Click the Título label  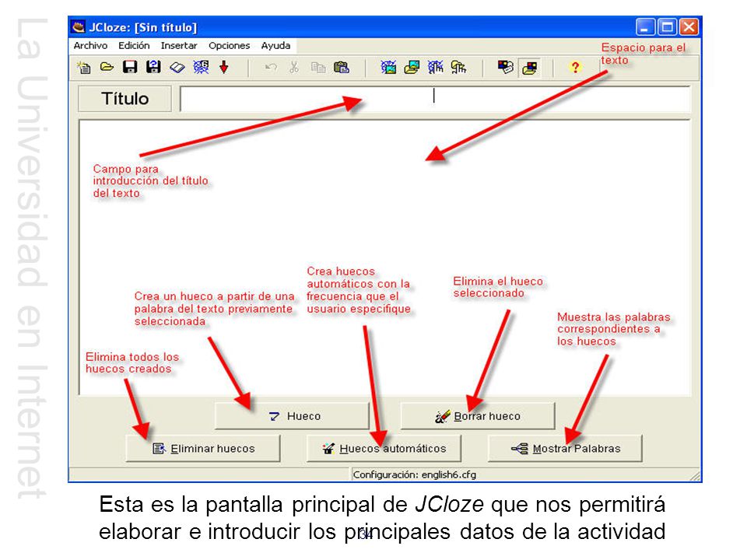pos(124,99)
